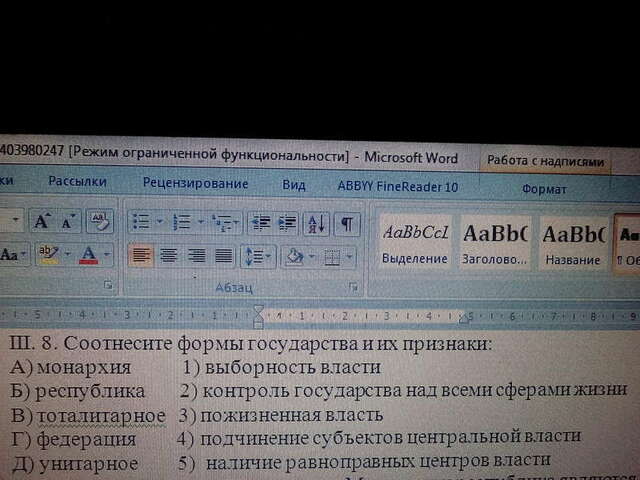Viewport: 640px width, 480px height.
Task: Click the Grow Font icon
Action: pos(41,221)
